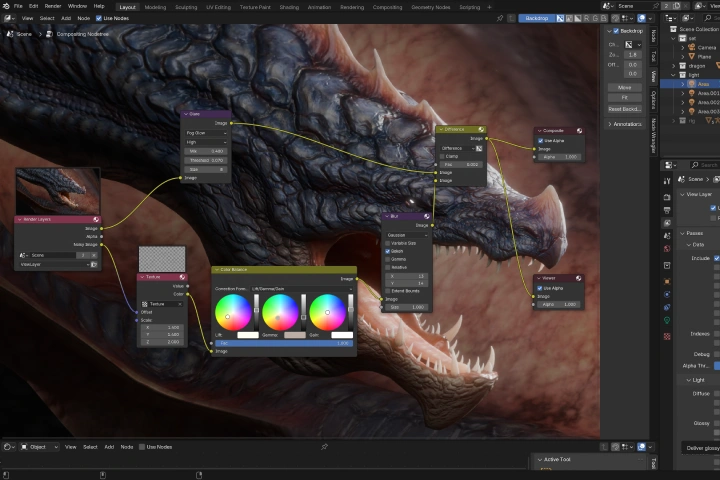Viewport: 720px width, 480px height.
Task: Toggle the Color and Alpha backdrop channel icon
Action: (x=560, y=18)
